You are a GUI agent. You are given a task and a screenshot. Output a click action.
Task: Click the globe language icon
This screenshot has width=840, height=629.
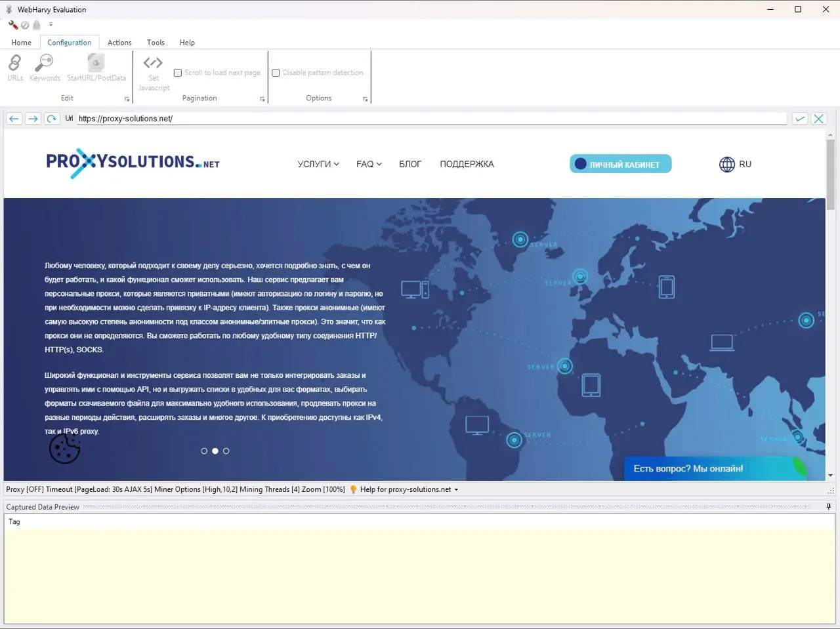coord(726,164)
